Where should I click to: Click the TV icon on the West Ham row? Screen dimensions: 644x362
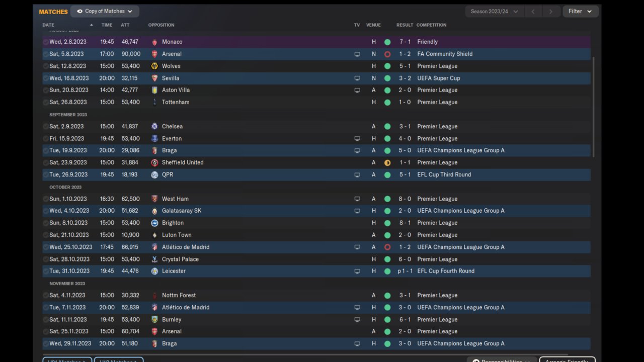click(357, 199)
